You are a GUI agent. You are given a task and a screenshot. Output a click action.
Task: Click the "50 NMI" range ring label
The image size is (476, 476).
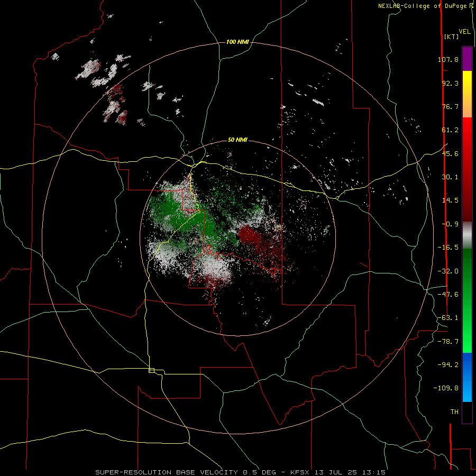(237, 140)
